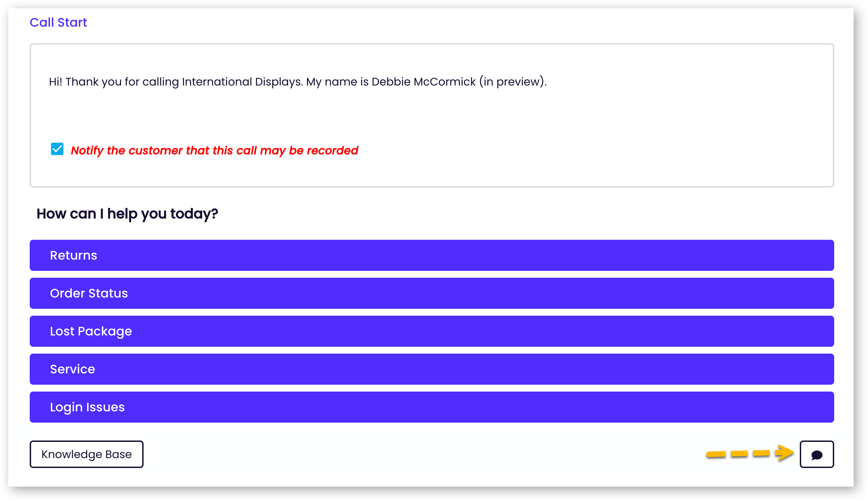Click the '(in preview)' text in the greeting

(513, 82)
